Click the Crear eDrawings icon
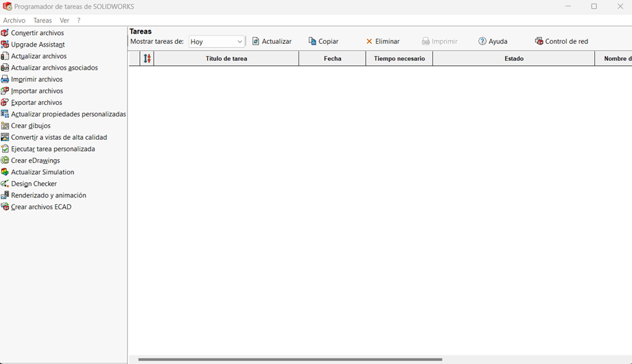This screenshot has height=364, width=632. pyautogui.click(x=5, y=160)
